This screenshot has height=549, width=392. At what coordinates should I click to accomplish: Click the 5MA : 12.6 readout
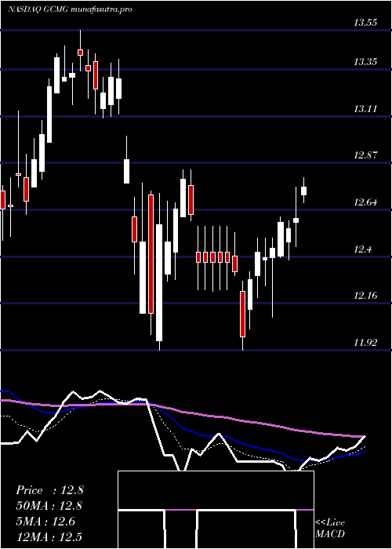pos(45,521)
